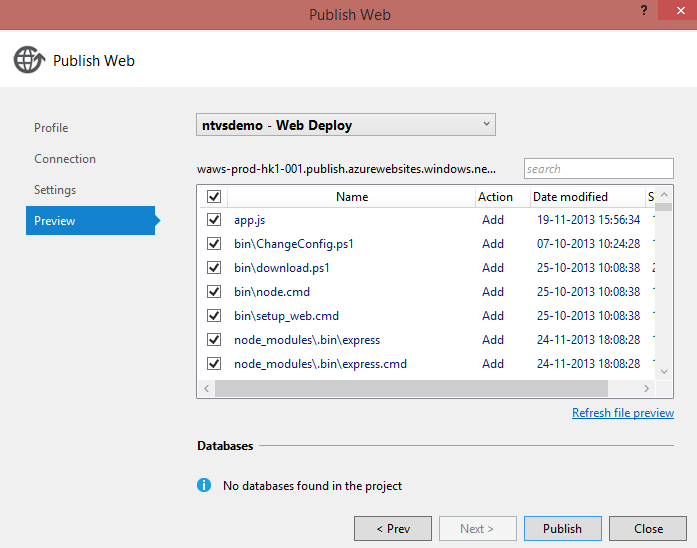The image size is (697, 548).
Task: Go to the Settings tab
Action: point(55,190)
